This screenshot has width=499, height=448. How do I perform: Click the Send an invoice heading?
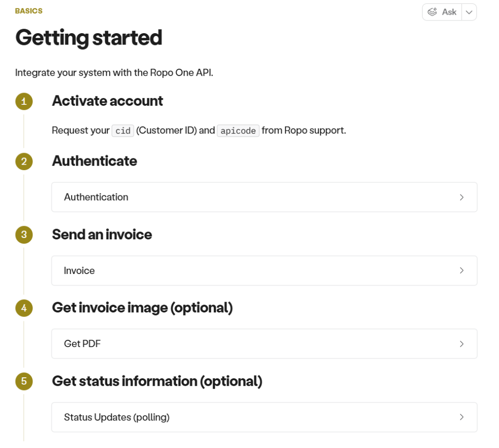102,234
